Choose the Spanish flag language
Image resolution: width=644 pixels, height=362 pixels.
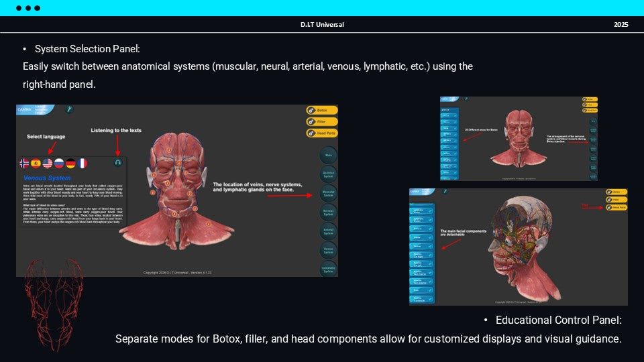click(x=36, y=163)
